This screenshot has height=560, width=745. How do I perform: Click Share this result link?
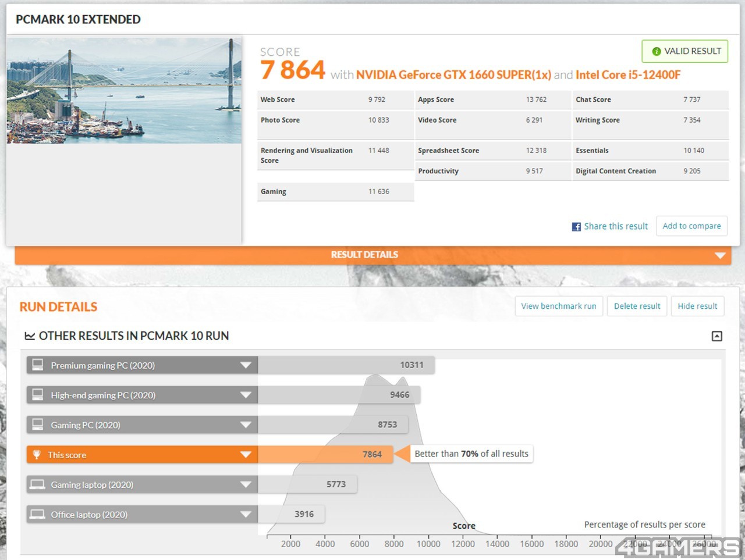point(616,226)
